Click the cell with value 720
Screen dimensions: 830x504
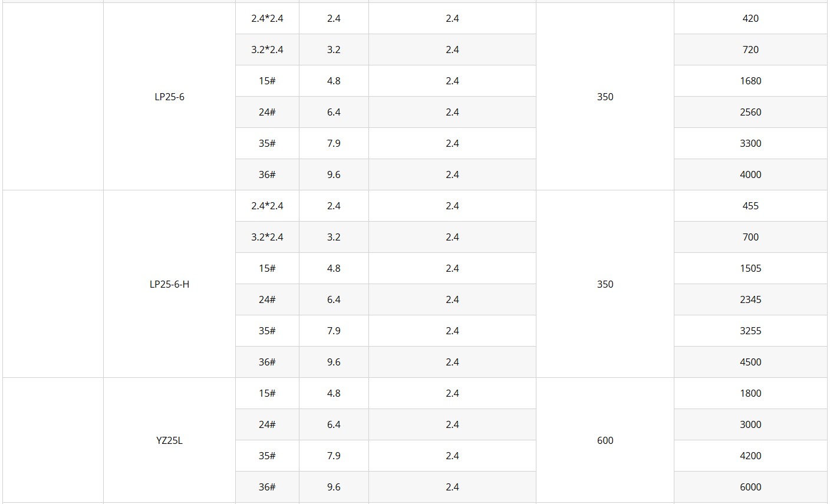pyautogui.click(x=750, y=50)
